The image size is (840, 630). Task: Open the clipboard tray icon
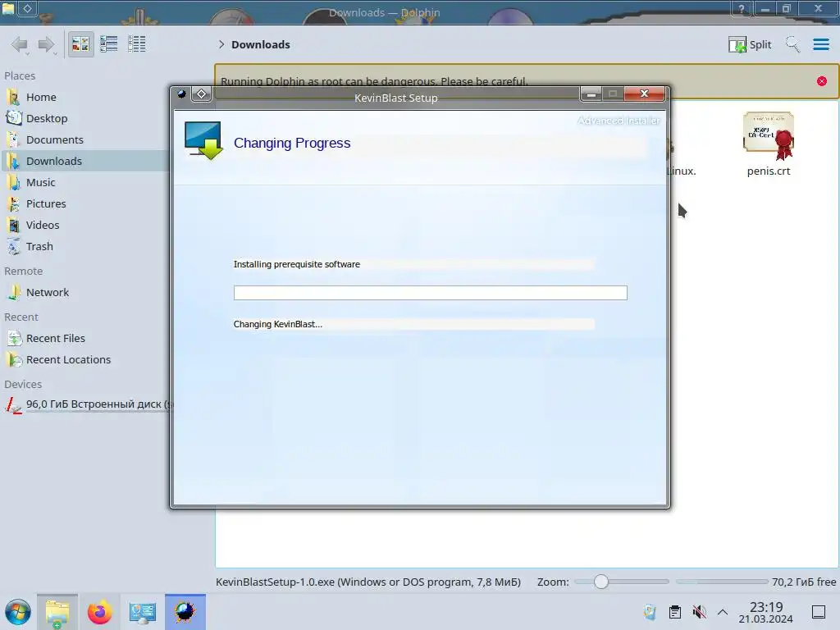675,611
